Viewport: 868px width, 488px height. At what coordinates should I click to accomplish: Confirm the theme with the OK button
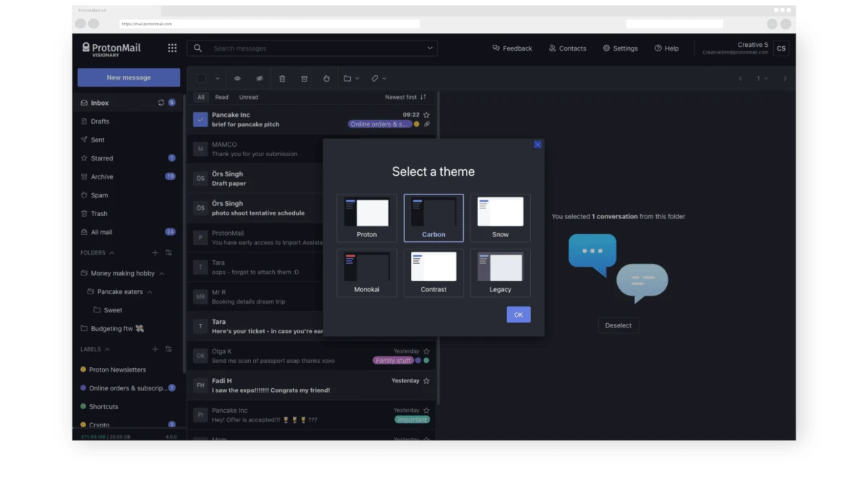[x=519, y=314]
